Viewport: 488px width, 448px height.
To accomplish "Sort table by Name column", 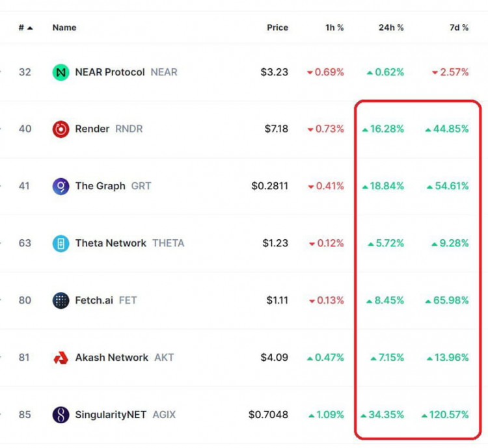I will pyautogui.click(x=64, y=28).
